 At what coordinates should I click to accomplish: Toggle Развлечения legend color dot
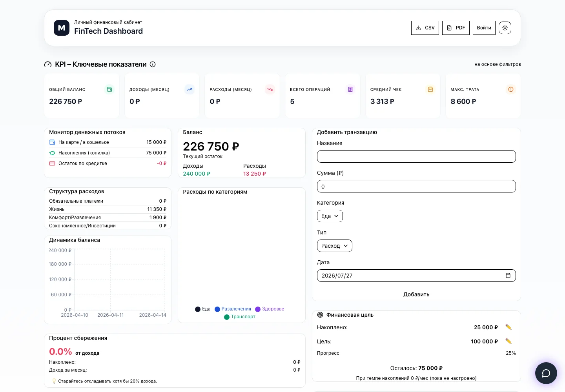[217, 309]
